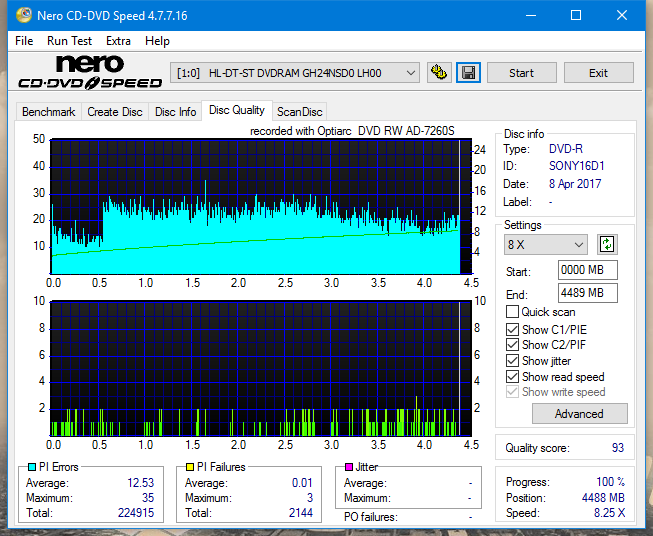
Task: Click the PI Failures total 2144
Action: 301,512
